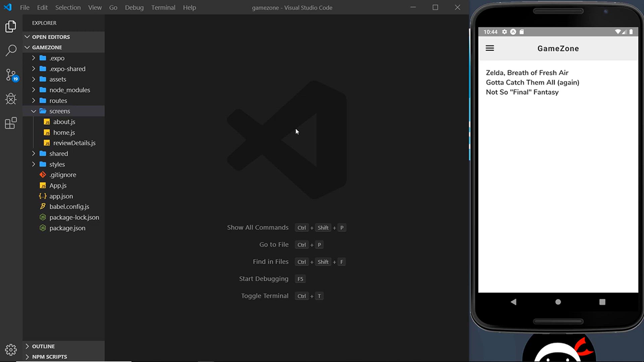Image resolution: width=644 pixels, height=362 pixels.
Task: Open the View menu
Action: click(95, 7)
